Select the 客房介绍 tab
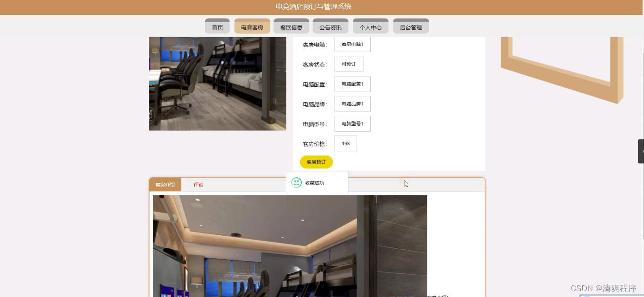 click(x=165, y=185)
